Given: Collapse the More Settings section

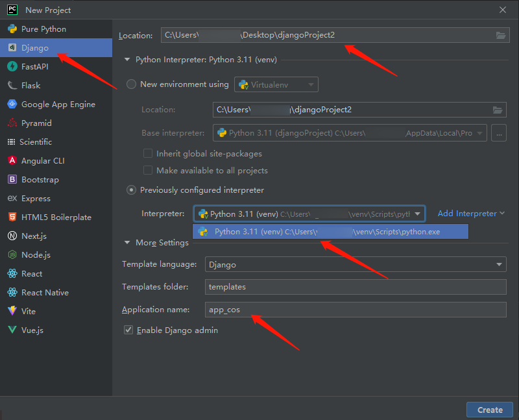Looking at the screenshot, I should pyautogui.click(x=127, y=243).
